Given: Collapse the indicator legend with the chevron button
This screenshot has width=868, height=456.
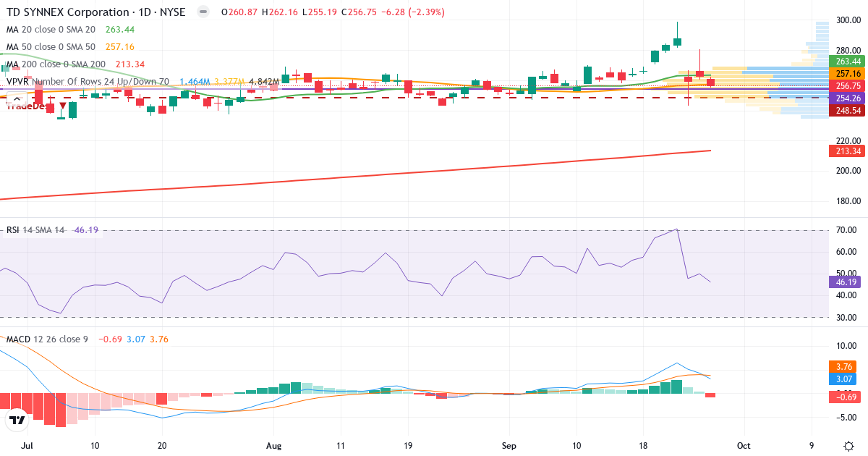Looking at the screenshot, I should point(16,100).
